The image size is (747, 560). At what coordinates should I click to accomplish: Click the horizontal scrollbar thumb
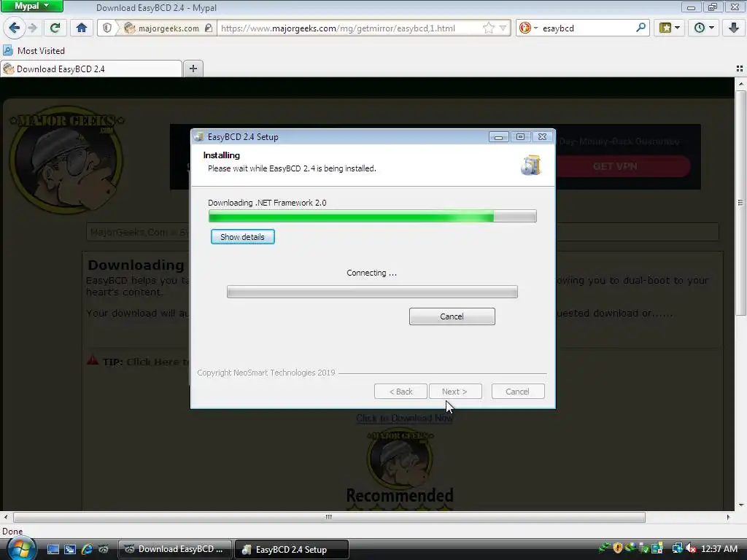click(329, 517)
